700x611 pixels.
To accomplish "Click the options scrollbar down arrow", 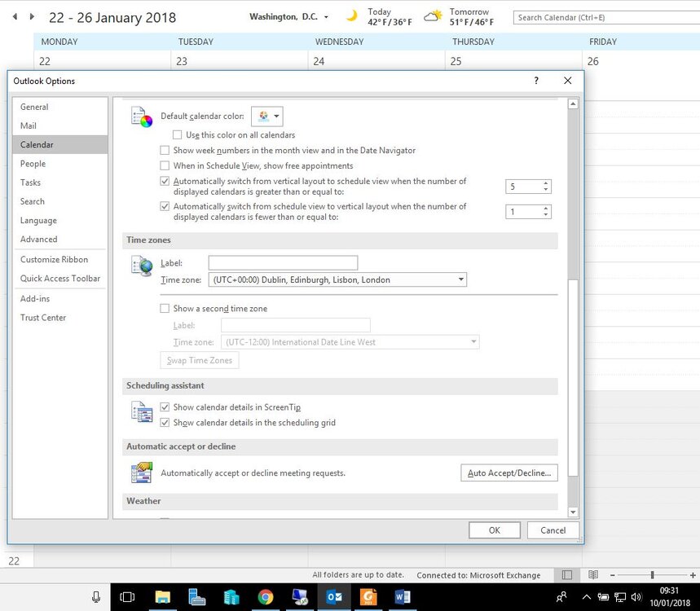I will click(573, 512).
